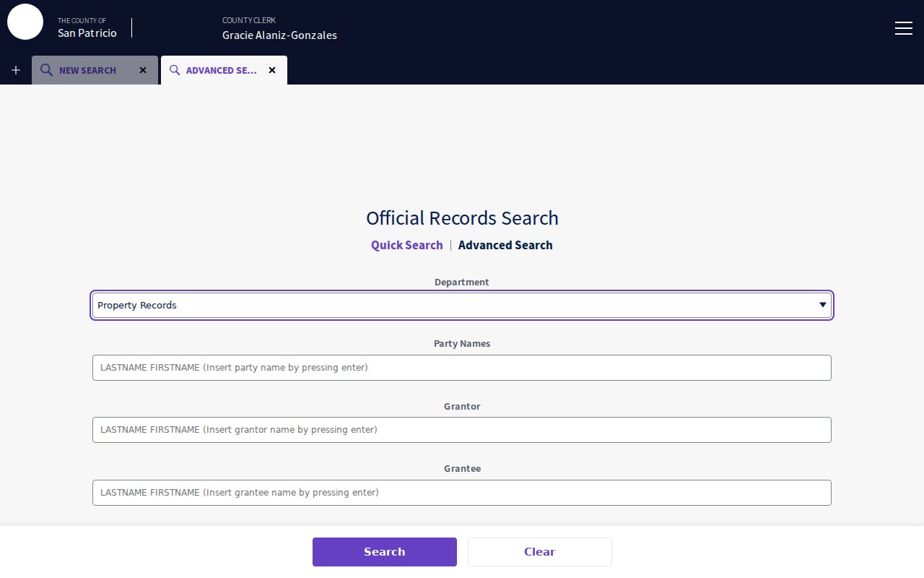Click the Official Records Search heading
Viewport: 924px width, 578px height.
462,218
